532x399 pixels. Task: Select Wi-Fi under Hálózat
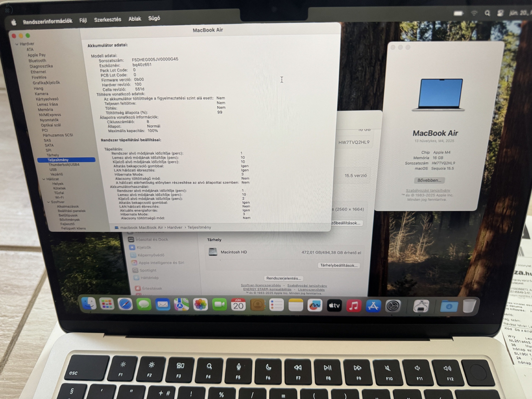[59, 197]
